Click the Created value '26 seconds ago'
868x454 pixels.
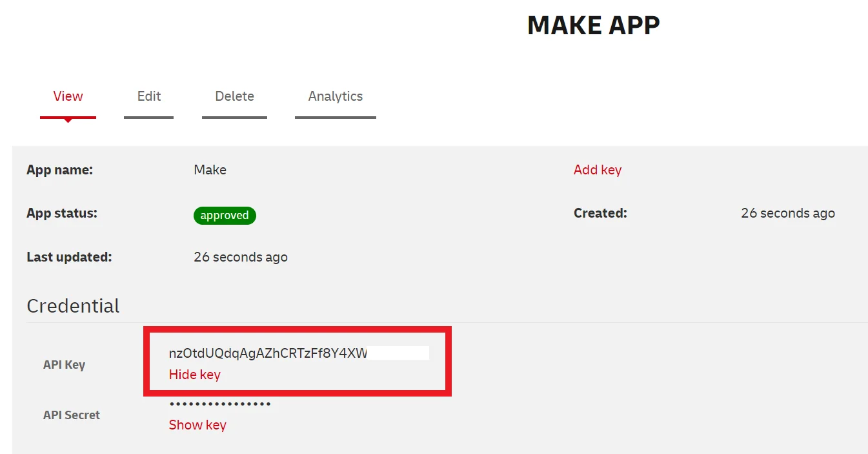coord(788,213)
